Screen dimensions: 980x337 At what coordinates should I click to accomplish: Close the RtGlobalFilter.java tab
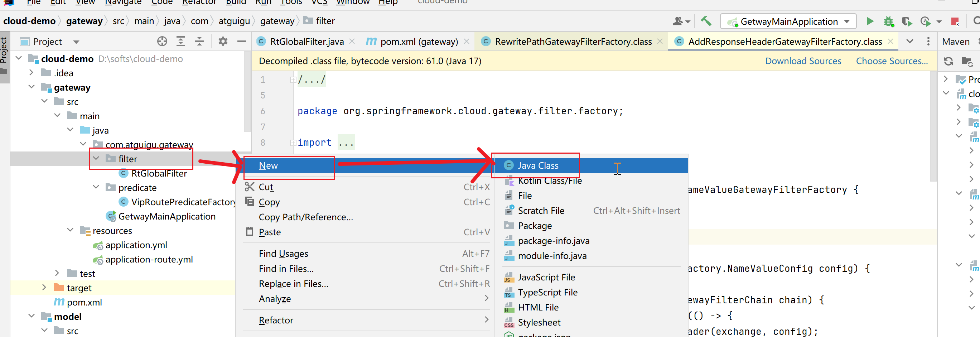[352, 42]
